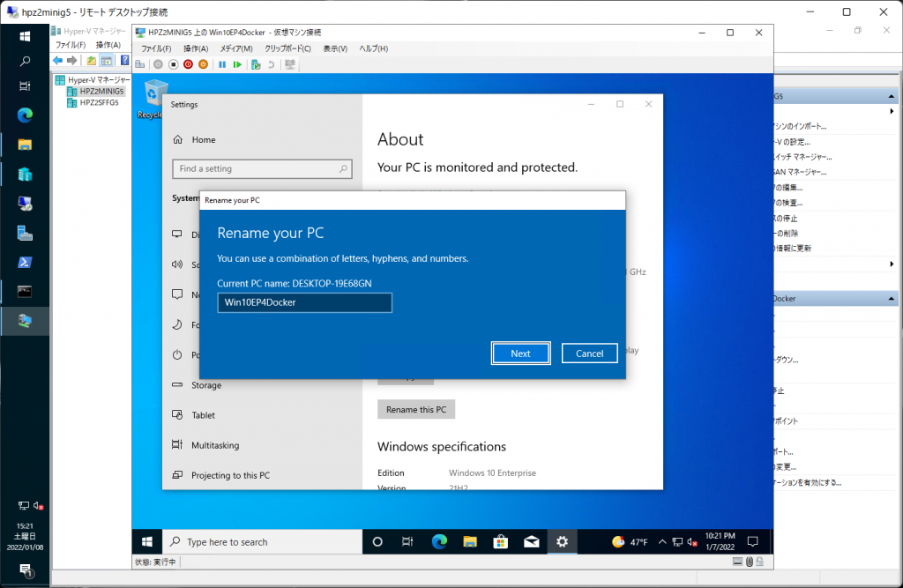Open host Task View in left taskbar
This screenshot has width=903, height=588.
click(x=25, y=86)
